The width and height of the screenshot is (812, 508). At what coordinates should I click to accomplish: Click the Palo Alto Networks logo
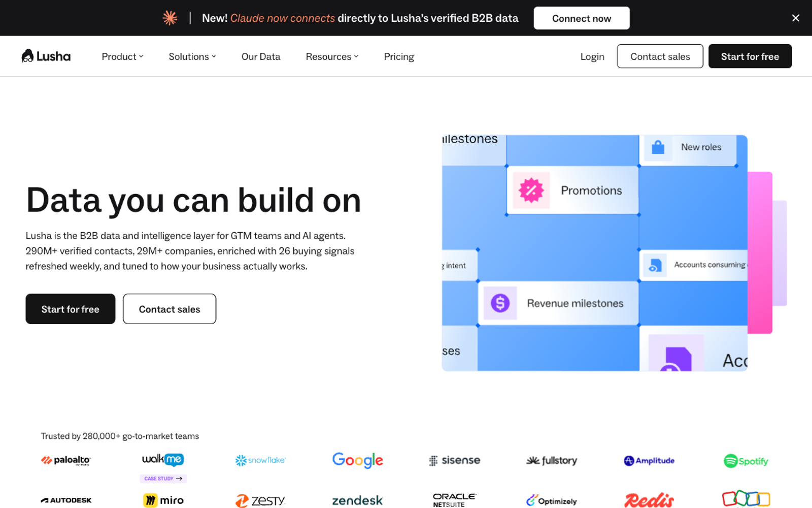tap(65, 460)
